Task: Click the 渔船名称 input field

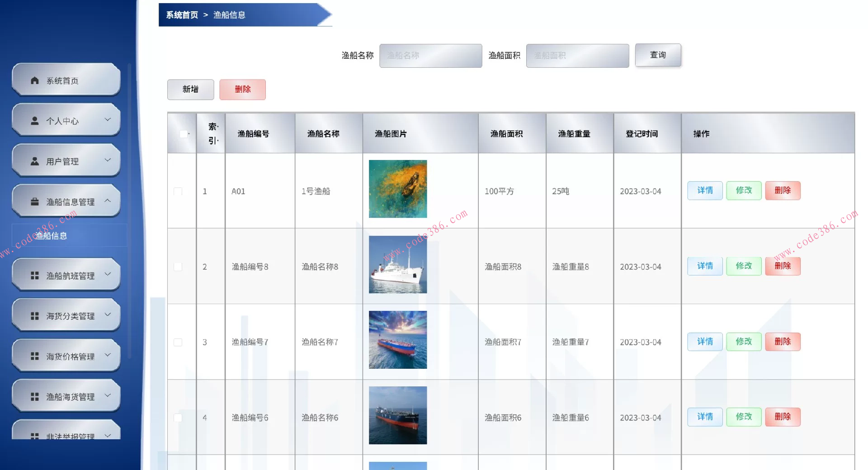Action: coord(430,55)
